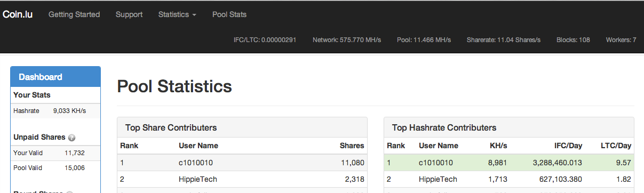Click the Network hashrate status text
The image size is (644, 193).
[347, 40]
